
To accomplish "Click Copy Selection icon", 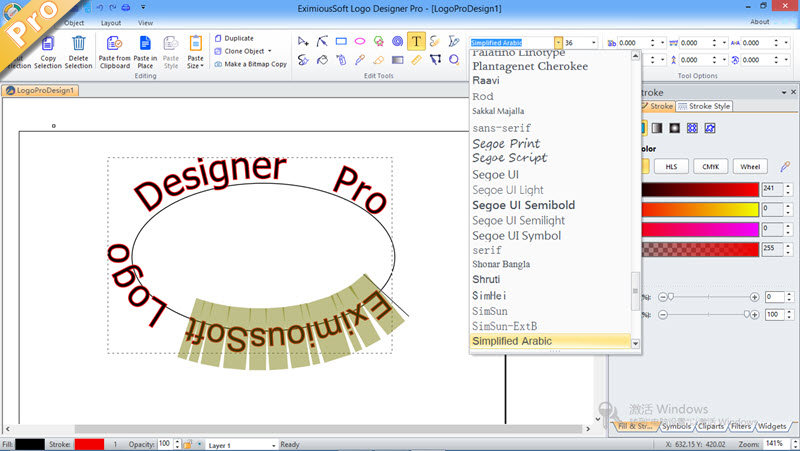I will 48,52.
